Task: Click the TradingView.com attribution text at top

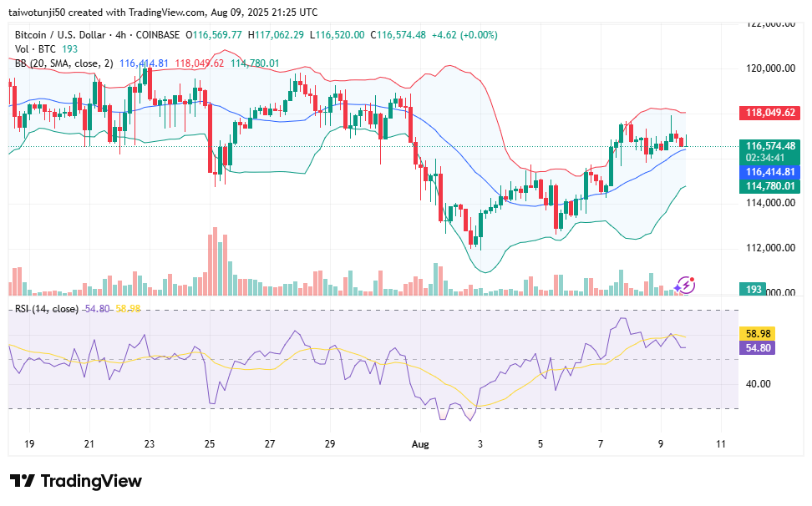Action: tap(161, 12)
